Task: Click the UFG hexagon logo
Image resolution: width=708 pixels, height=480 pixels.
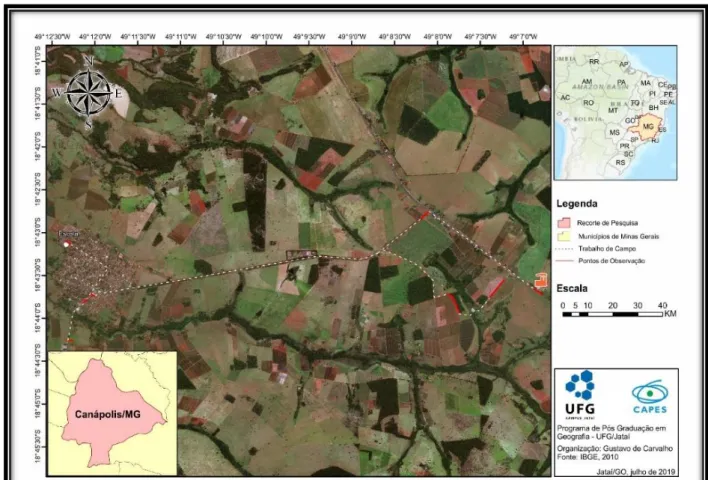Action: point(580,385)
